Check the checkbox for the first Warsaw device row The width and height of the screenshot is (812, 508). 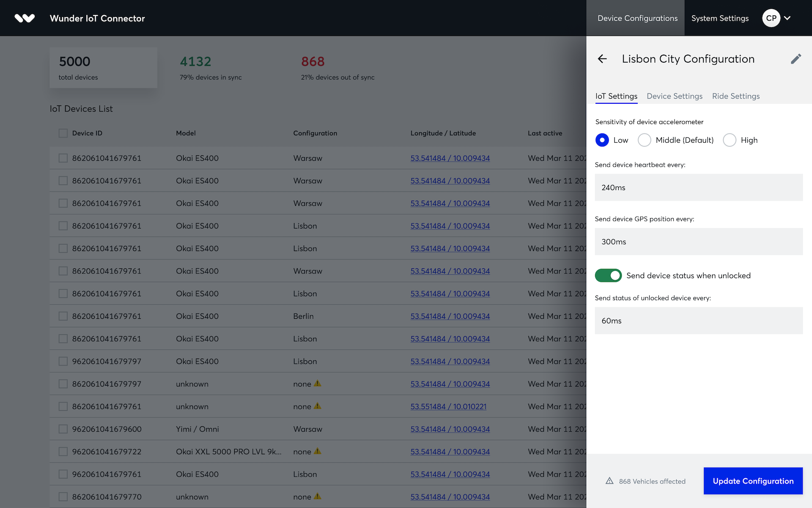[63, 158]
